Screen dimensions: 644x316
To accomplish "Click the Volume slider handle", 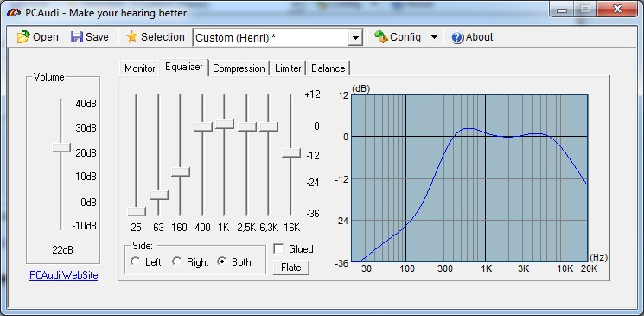I will click(x=61, y=148).
